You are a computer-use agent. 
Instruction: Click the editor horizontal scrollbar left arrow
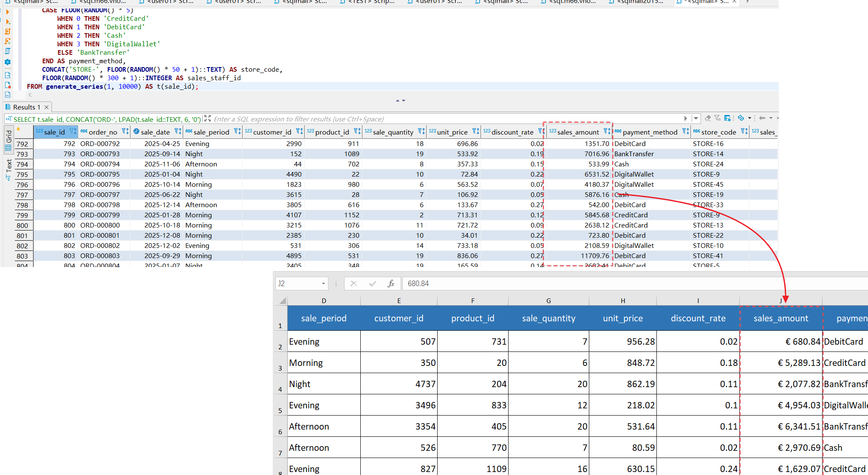coord(30,95)
